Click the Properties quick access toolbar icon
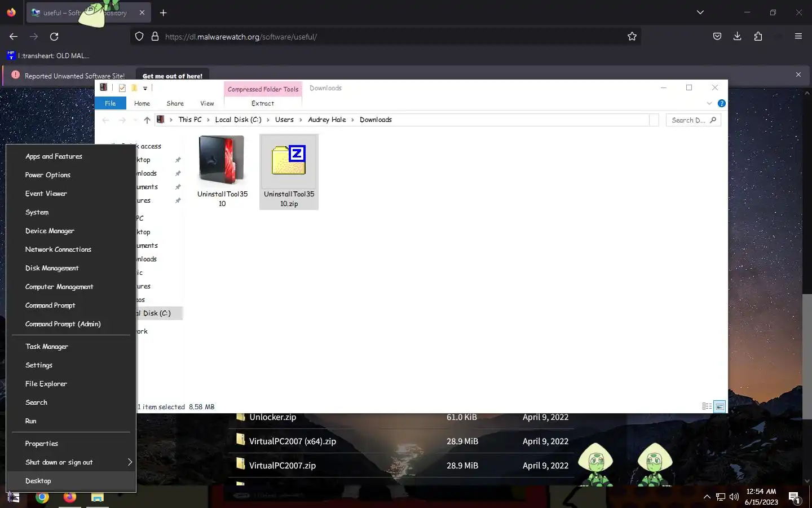The image size is (812, 508). coord(122,87)
